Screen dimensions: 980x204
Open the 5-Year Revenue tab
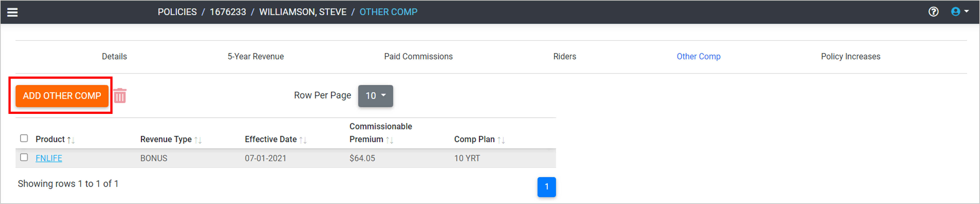pyautogui.click(x=255, y=57)
